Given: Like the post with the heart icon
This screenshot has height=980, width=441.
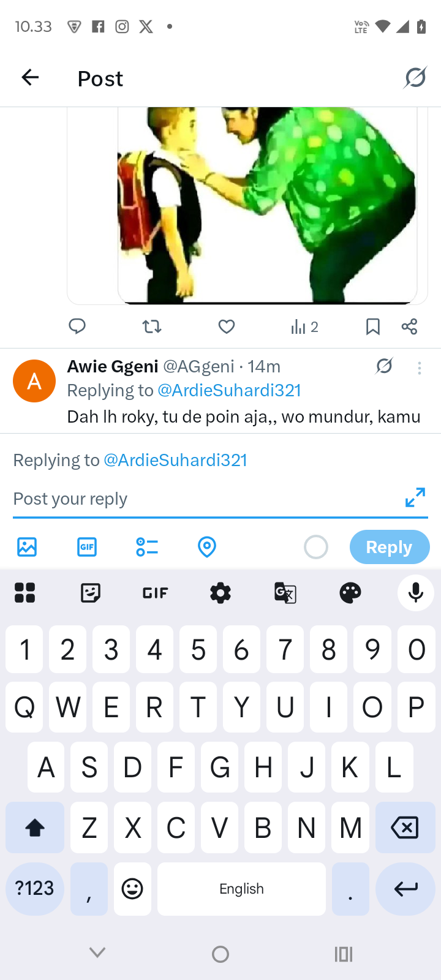Looking at the screenshot, I should pos(227,326).
